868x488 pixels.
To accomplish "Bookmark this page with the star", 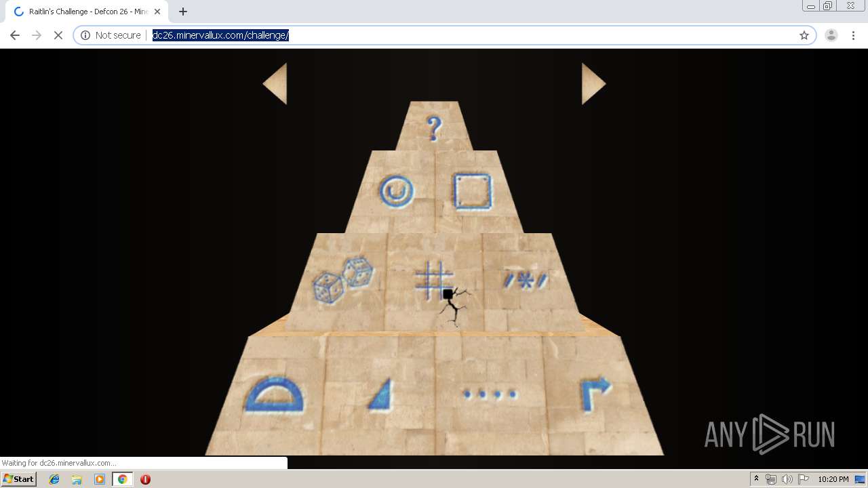I will (804, 35).
